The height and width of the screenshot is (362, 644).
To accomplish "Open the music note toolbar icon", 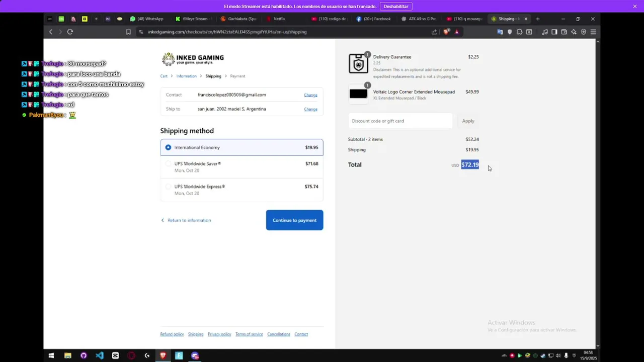I will point(545,32).
